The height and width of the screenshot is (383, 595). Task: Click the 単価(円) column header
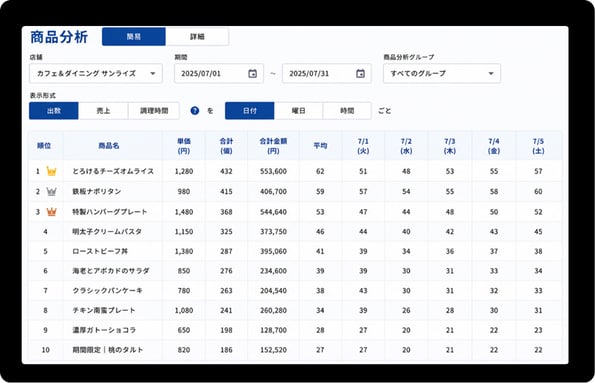click(x=184, y=146)
